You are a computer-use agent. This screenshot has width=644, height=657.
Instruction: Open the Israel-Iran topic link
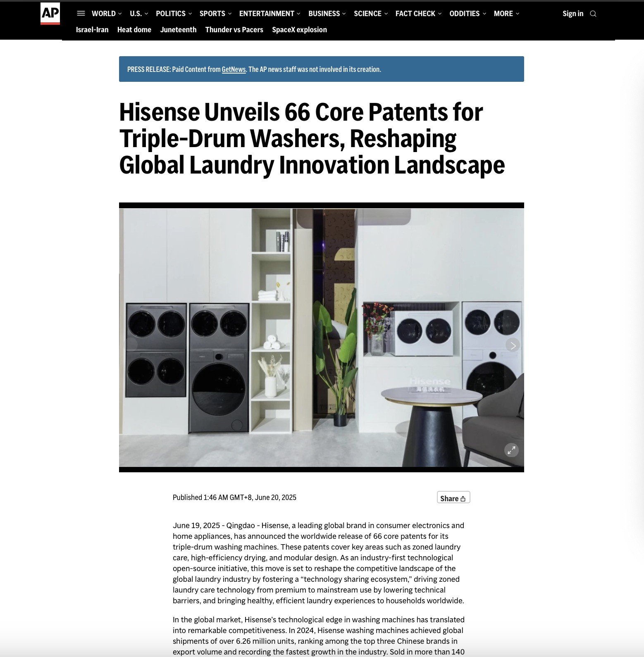[92, 30]
